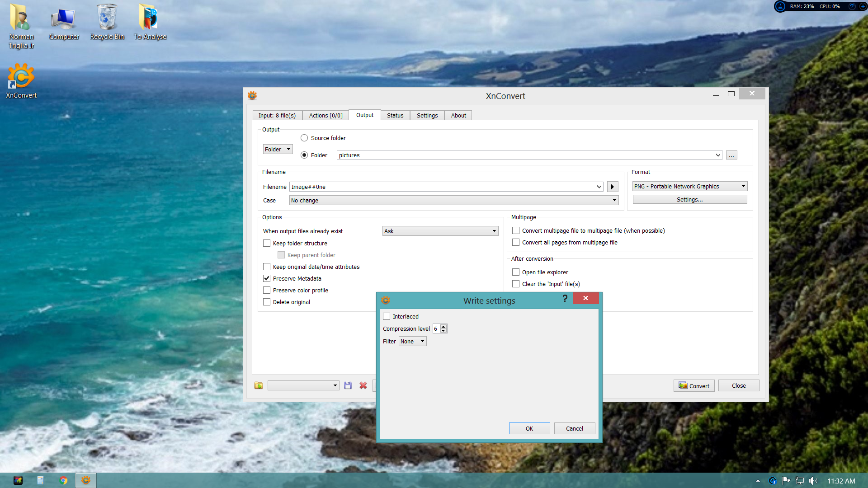The image size is (868, 488).
Task: Expand the Filter None dropdown
Action: (x=412, y=341)
